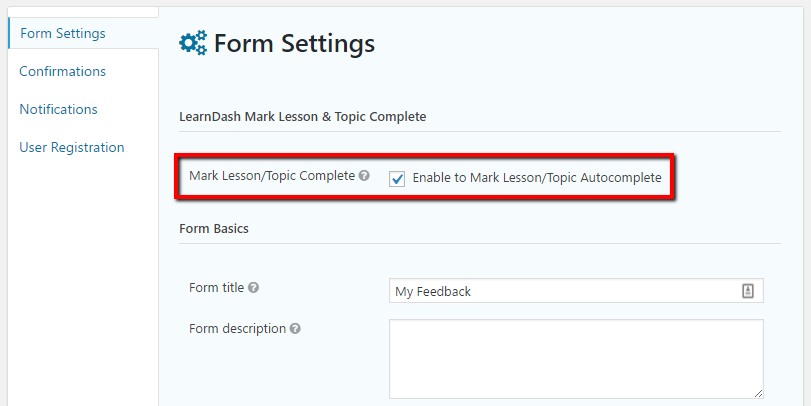The image size is (811, 406).
Task: Open the Confirmations settings tab
Action: point(62,71)
